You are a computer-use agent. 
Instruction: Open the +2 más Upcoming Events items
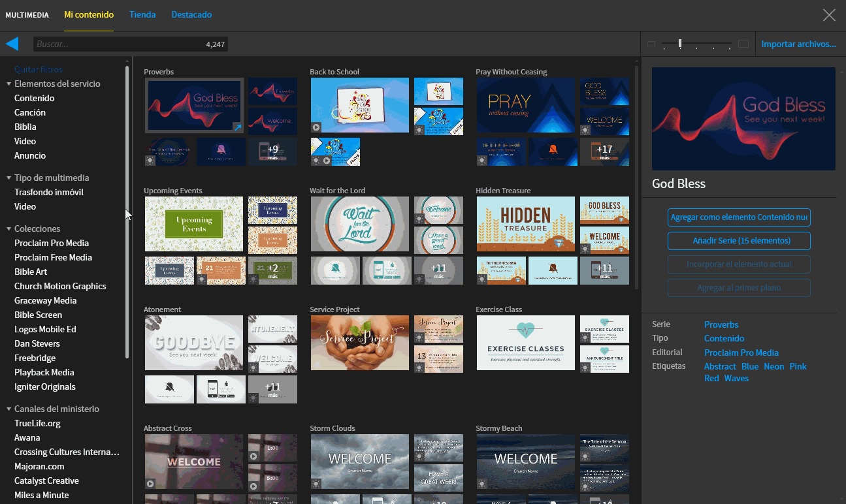(x=272, y=270)
